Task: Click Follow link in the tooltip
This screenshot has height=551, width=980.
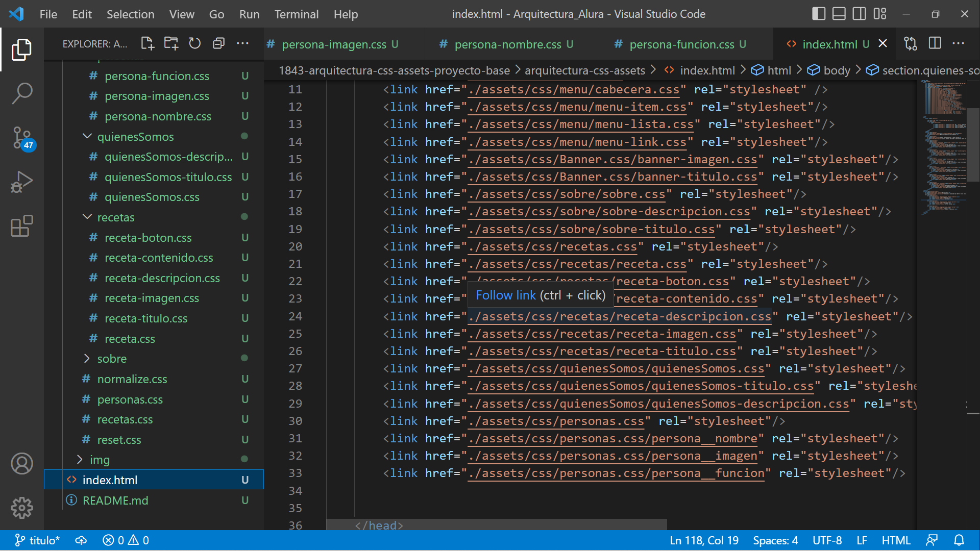Action: [506, 295]
